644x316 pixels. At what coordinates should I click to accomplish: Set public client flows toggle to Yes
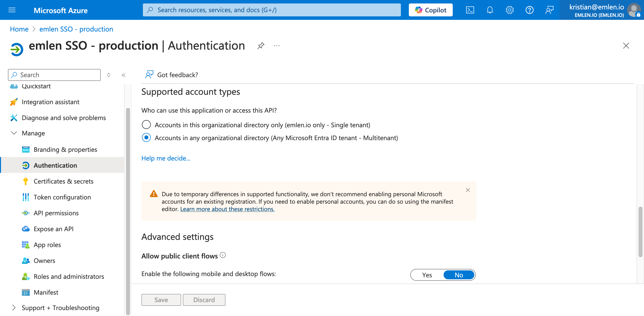(427, 275)
